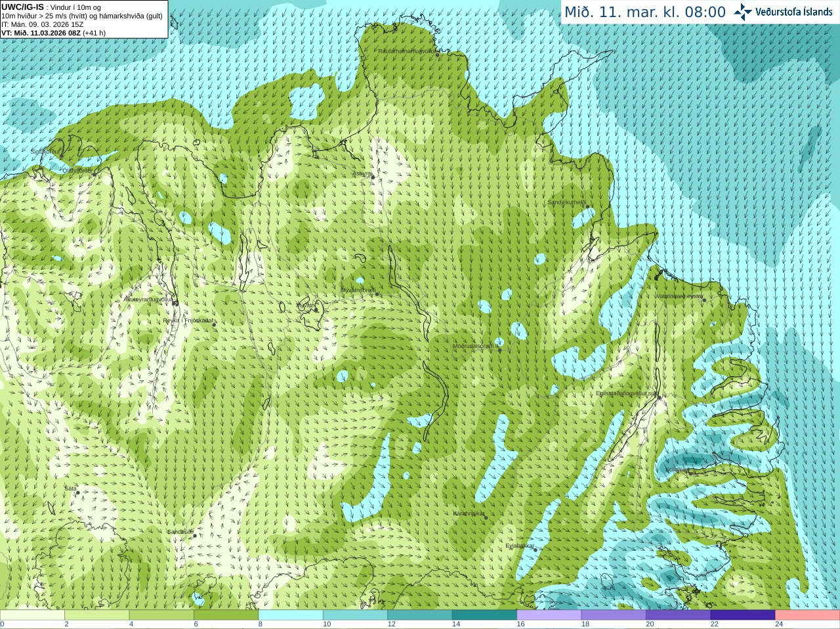Click the 22–24 m/s dark indigo legend swatch
This screenshot has height=629, width=840.
743,615
